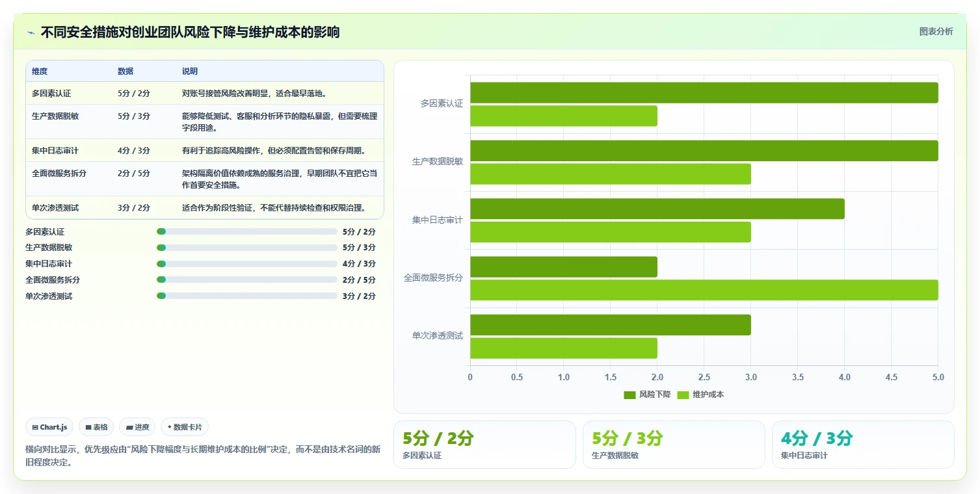Click the 集中日志审计 维护成本 bar

[x=611, y=232]
